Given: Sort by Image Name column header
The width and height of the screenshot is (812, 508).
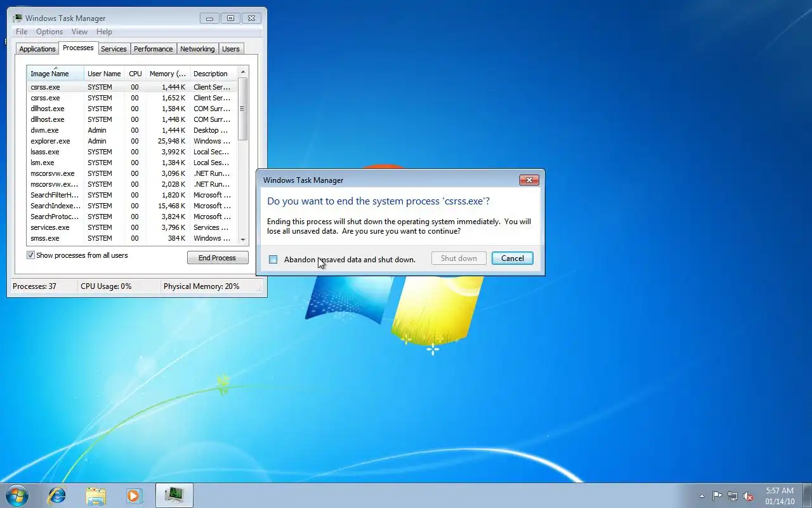Looking at the screenshot, I should [x=55, y=73].
